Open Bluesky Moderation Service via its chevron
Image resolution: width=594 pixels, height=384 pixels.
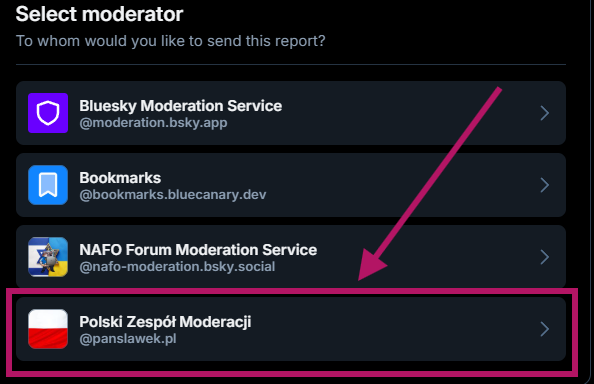(x=544, y=113)
